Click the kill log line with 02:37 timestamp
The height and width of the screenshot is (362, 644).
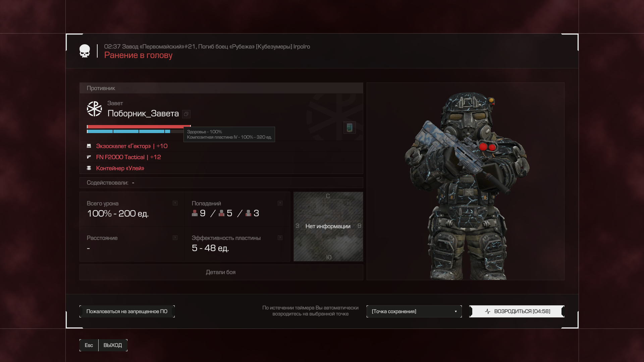tap(207, 47)
